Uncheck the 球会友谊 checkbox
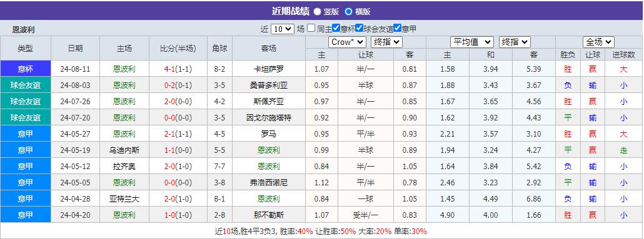Screen dimensions: 644x239 (x=360, y=28)
